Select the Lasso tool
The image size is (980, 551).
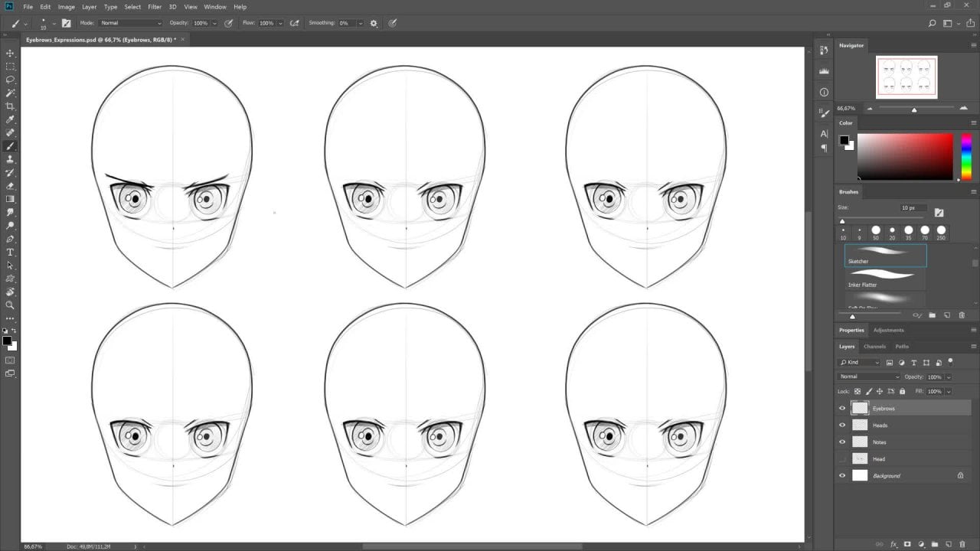click(10, 80)
